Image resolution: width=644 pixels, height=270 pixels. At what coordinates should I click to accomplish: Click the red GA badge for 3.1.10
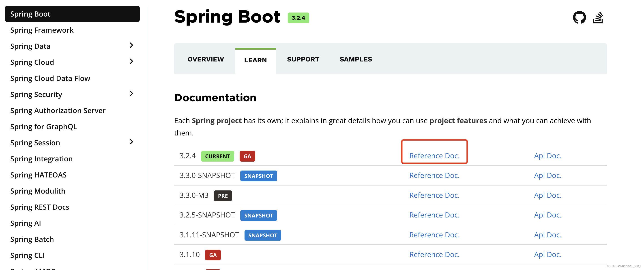pyautogui.click(x=213, y=255)
